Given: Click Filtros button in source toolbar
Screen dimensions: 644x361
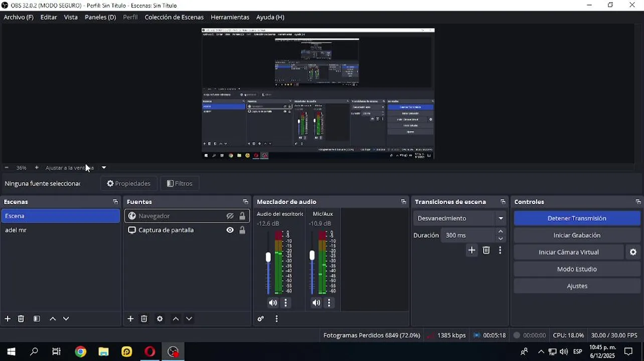Looking at the screenshot, I should click(x=180, y=184).
